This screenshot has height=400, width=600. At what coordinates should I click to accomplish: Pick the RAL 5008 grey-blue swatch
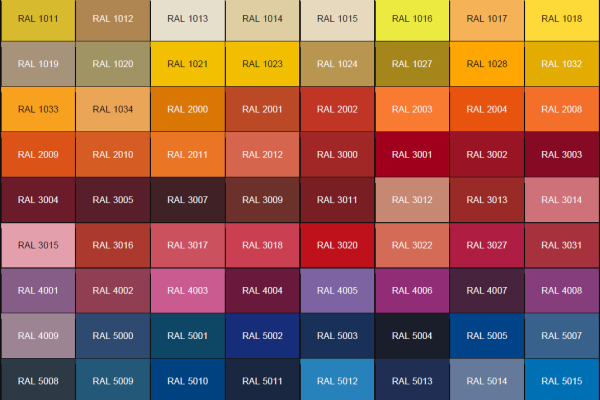coord(37,381)
